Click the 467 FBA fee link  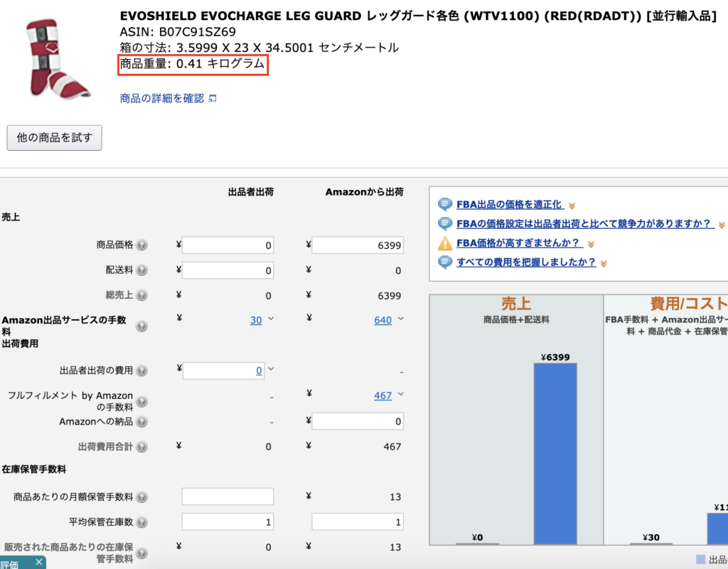382,395
